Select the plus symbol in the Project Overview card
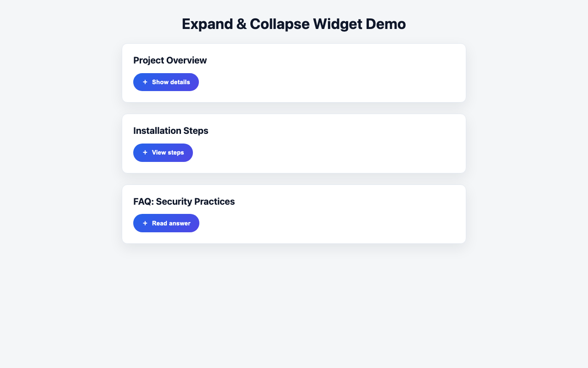The width and height of the screenshot is (588, 368). [x=145, y=82]
